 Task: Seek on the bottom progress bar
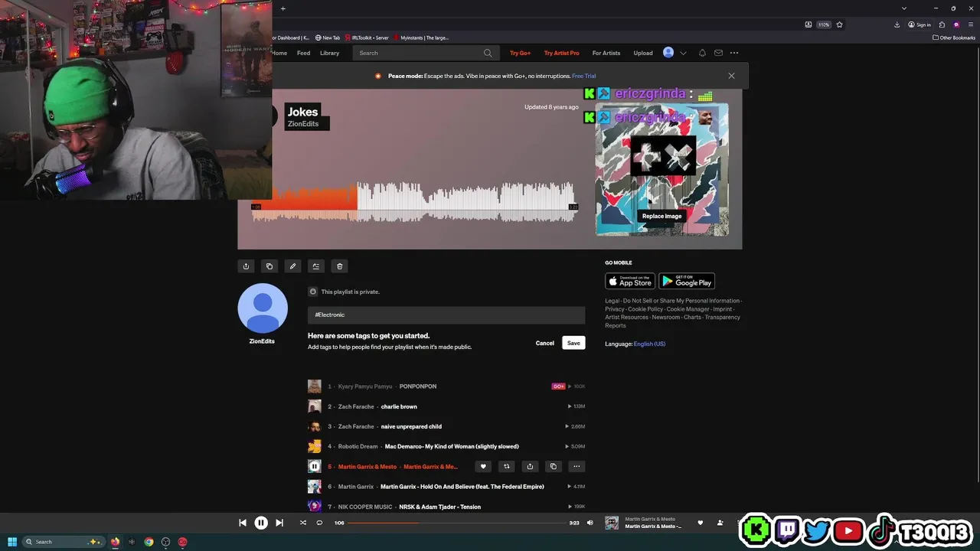tap(457, 523)
